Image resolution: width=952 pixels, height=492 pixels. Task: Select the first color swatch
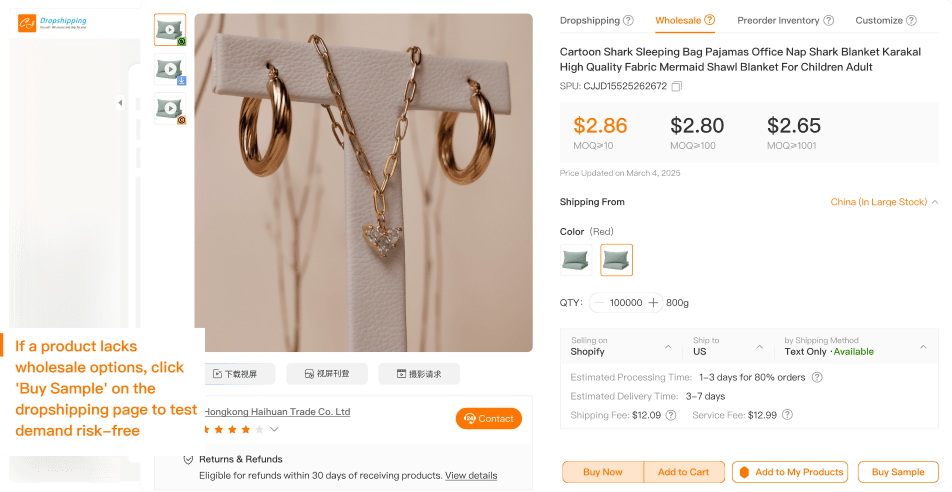[576, 260]
